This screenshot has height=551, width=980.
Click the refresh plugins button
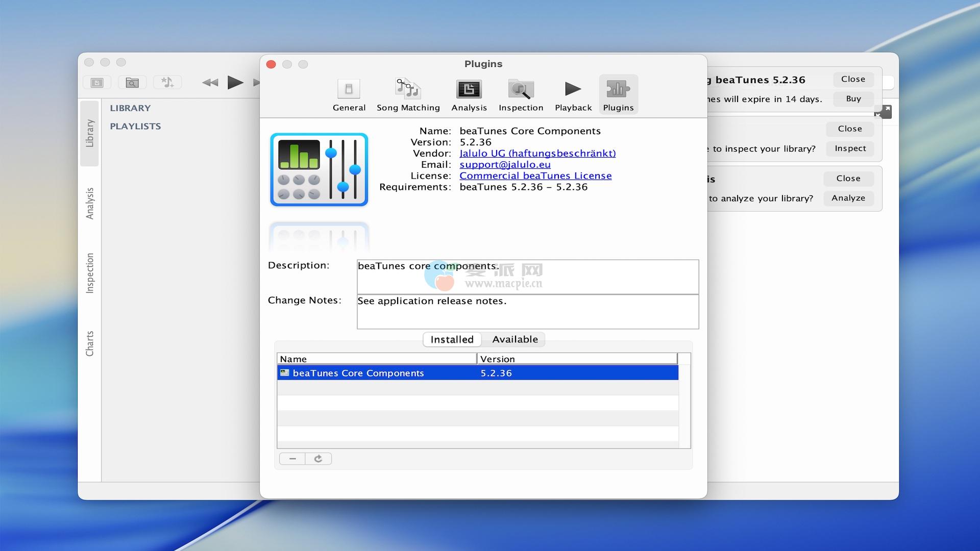(318, 459)
